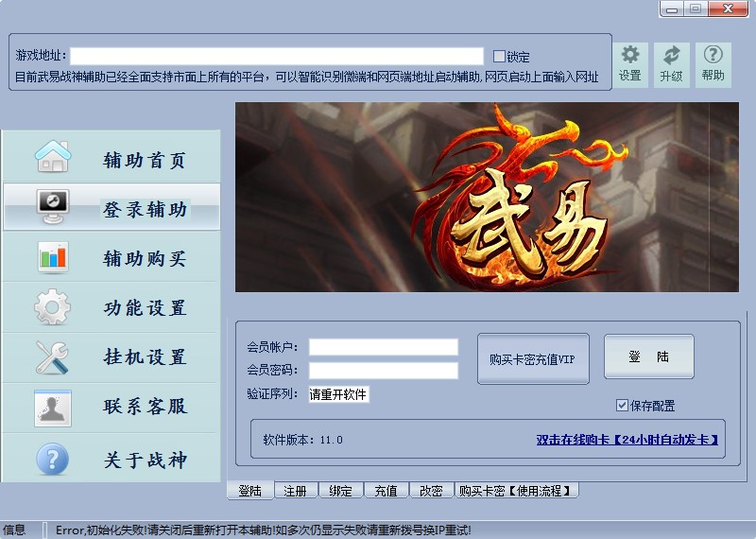Focus the 会员密码 input field

tap(384, 370)
